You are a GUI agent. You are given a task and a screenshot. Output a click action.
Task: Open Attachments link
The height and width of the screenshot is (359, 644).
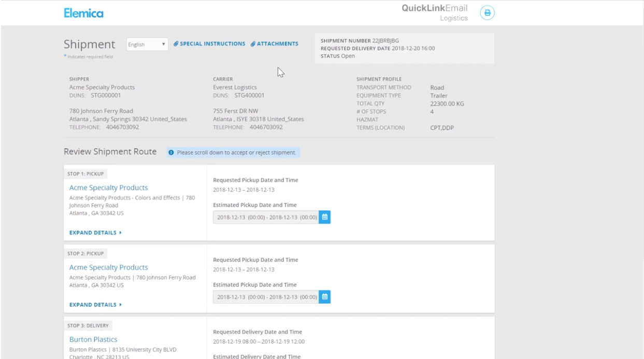[275, 44]
